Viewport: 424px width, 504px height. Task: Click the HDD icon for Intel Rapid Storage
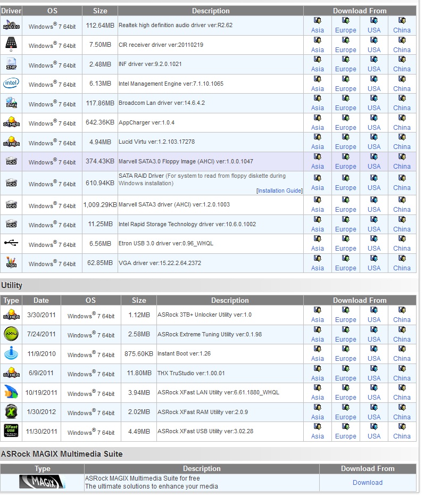point(11,224)
